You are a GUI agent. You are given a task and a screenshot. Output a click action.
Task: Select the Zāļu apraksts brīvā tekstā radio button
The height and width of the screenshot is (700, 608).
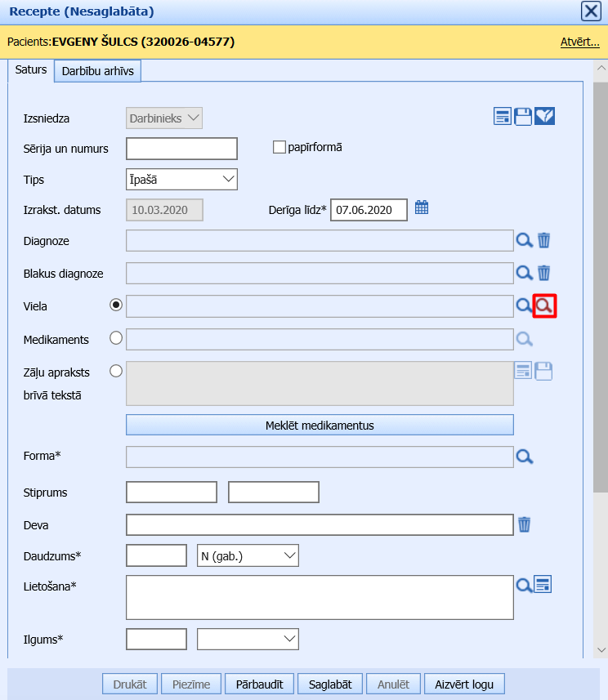[116, 371]
